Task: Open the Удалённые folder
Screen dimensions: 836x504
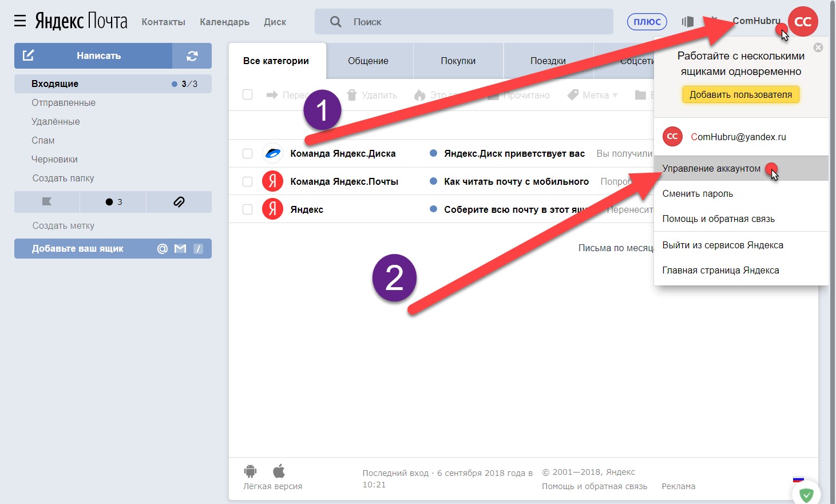Action: tap(56, 121)
